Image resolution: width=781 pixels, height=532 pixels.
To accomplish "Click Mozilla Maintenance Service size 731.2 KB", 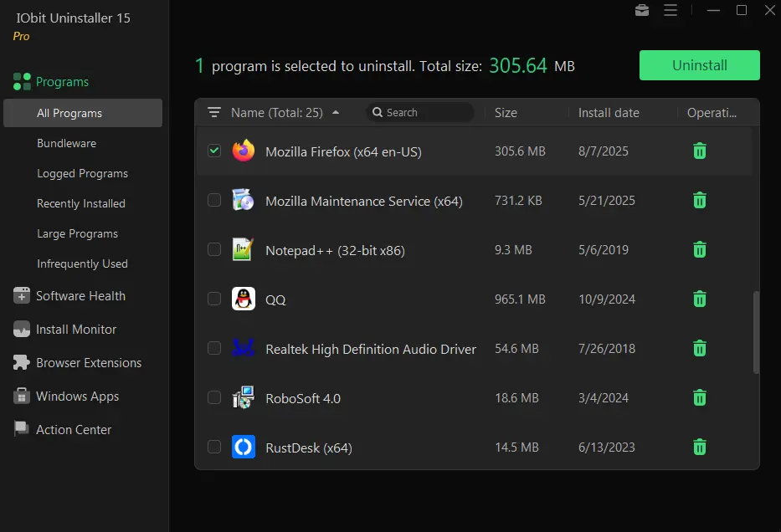I will pos(518,201).
